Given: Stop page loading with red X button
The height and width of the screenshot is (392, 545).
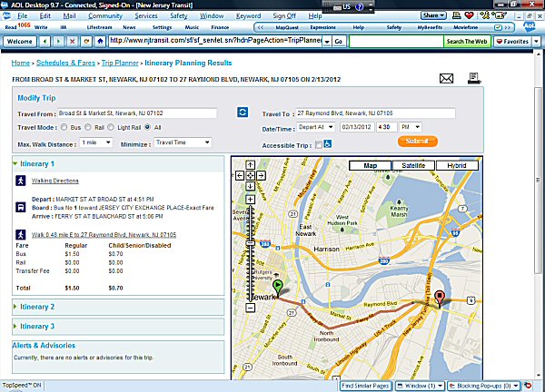Looking at the screenshot, I should pyautogui.click(x=73, y=42).
